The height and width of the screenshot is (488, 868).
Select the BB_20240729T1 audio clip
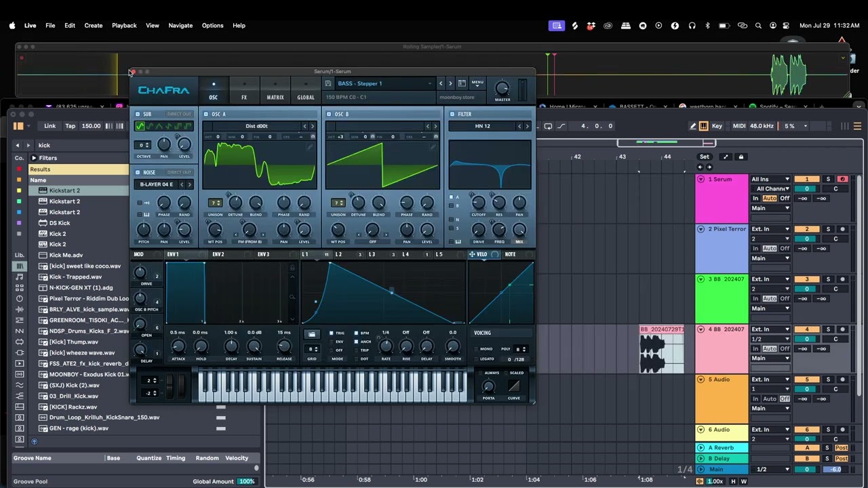663,348
